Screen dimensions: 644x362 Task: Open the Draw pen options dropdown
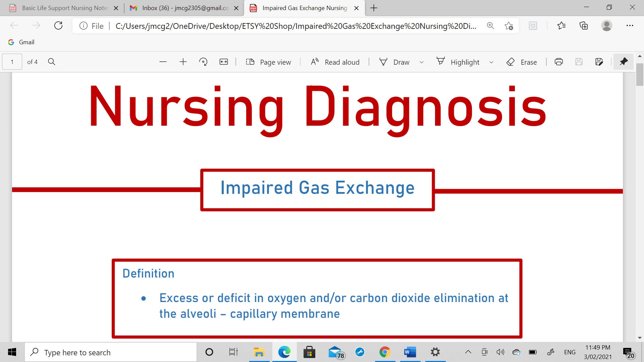(x=422, y=62)
